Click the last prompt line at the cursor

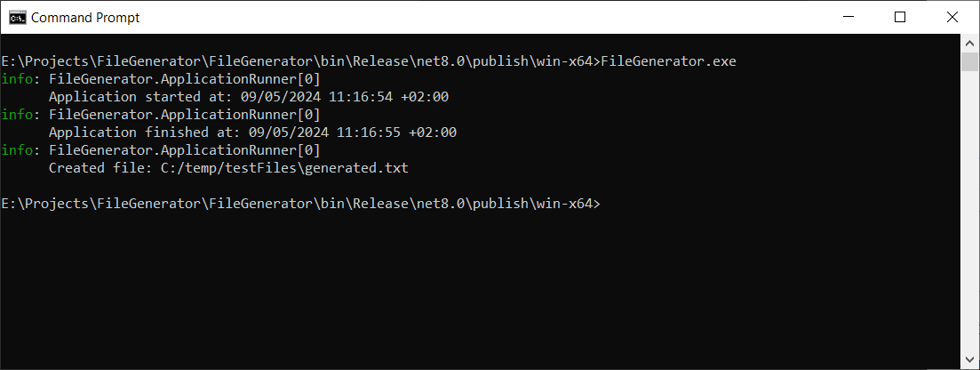[x=605, y=204]
